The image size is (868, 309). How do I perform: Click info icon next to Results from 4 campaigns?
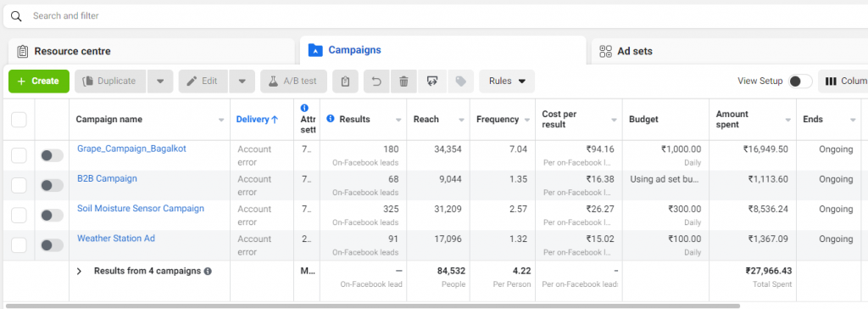coord(208,272)
